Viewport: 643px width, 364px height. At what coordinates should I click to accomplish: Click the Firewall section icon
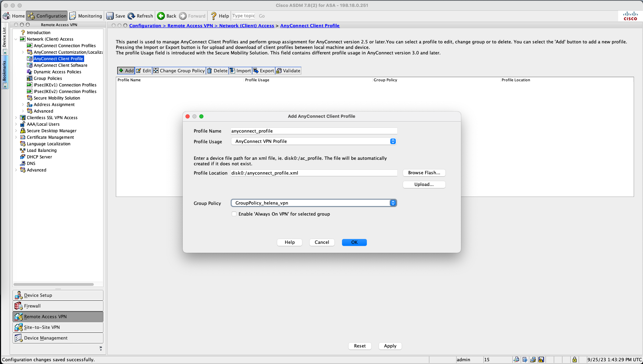[19, 306]
